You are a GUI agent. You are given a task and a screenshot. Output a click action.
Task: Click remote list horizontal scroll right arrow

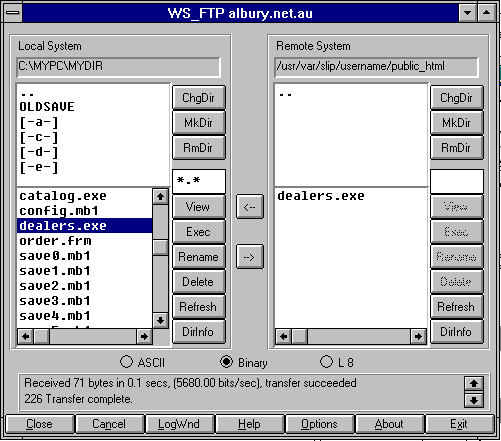pyautogui.click(x=418, y=337)
